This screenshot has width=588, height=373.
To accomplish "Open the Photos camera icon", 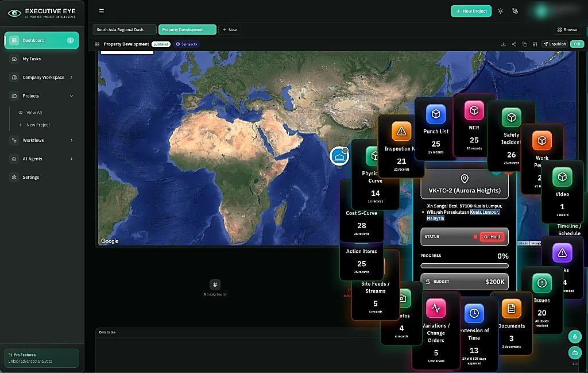I will click(404, 299).
